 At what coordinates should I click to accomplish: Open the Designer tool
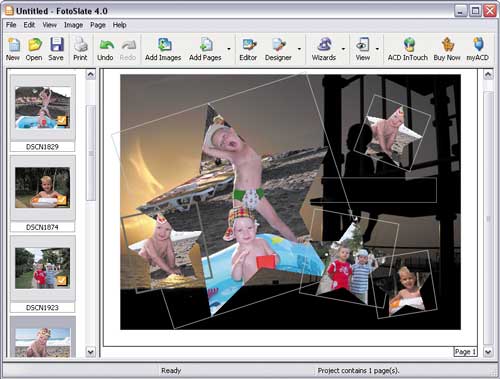(x=278, y=49)
